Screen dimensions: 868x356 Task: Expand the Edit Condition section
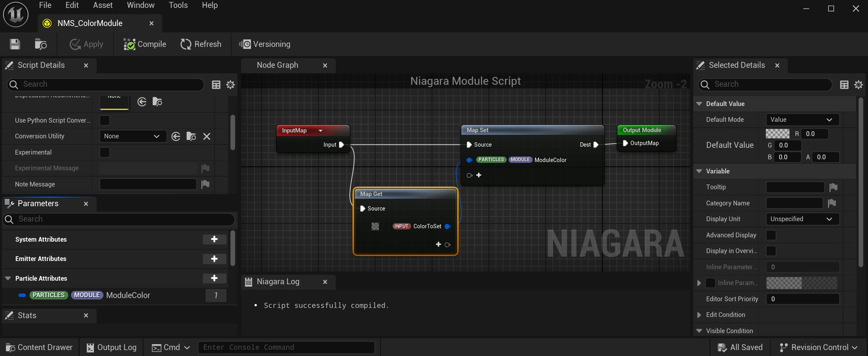tap(699, 315)
